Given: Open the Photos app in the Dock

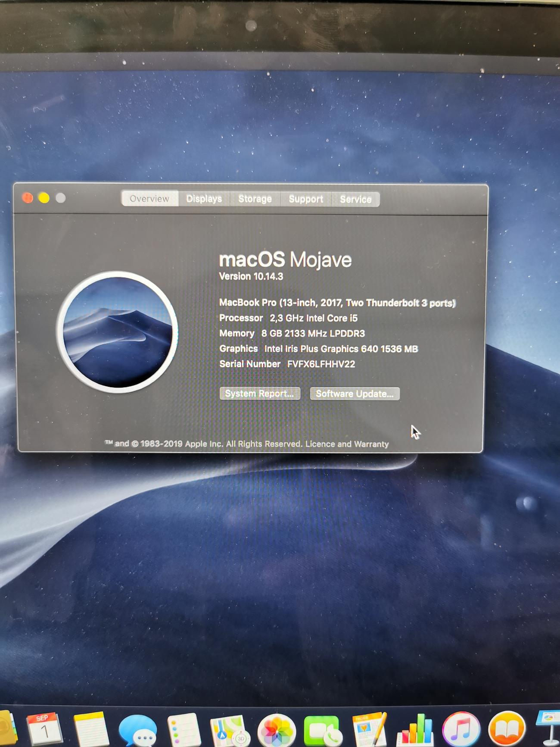Looking at the screenshot, I should (277, 731).
